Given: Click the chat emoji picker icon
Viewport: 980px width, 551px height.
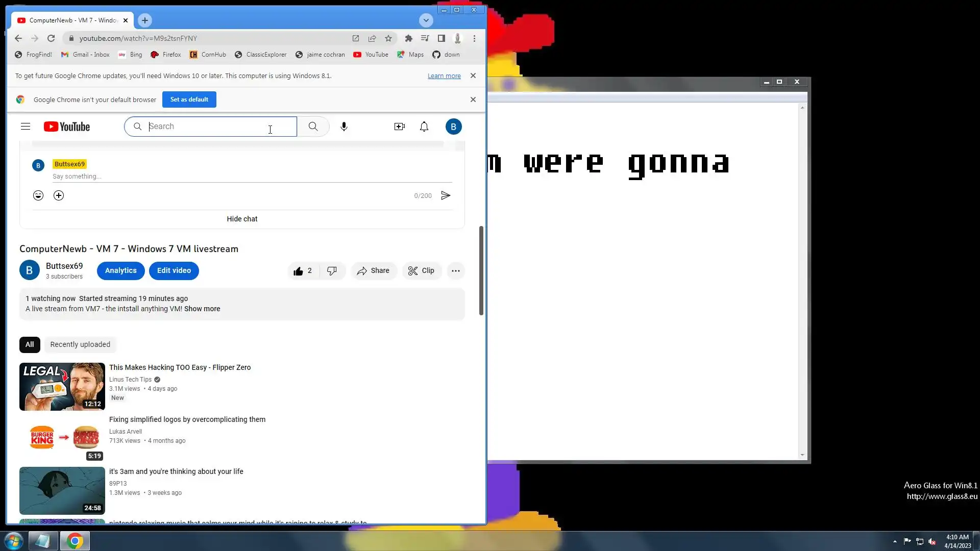Looking at the screenshot, I should tap(38, 195).
